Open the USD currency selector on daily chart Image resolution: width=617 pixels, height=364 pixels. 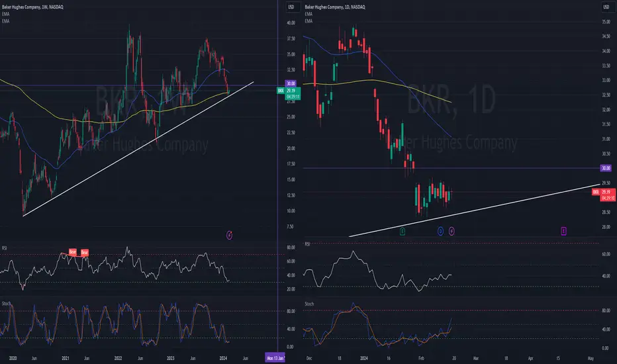(x=606, y=7)
